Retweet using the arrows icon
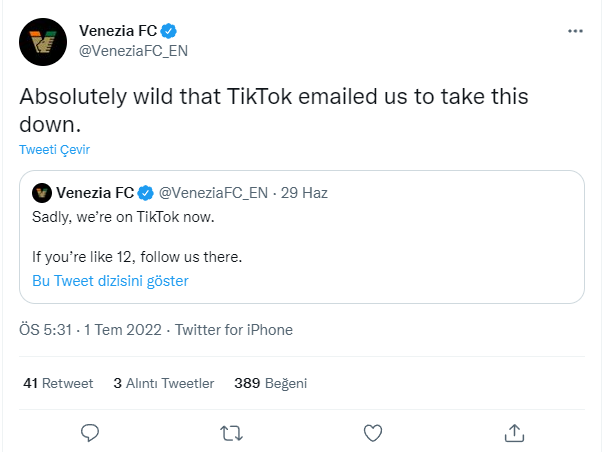This screenshot has width=616, height=452. (231, 433)
